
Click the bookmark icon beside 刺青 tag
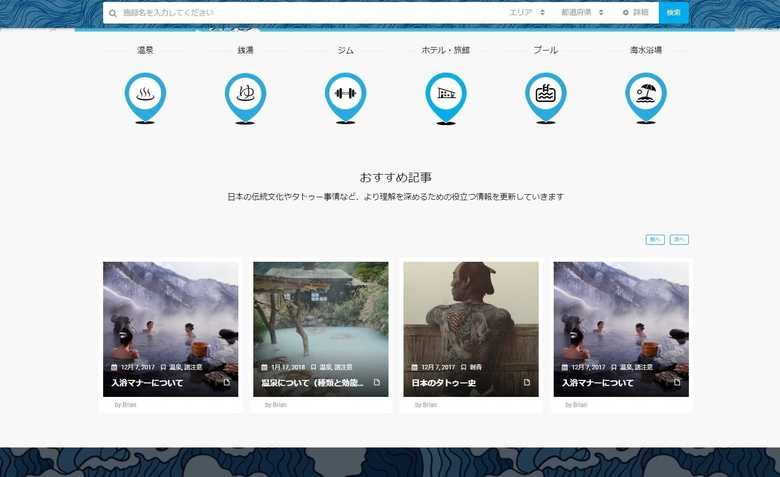[463, 367]
